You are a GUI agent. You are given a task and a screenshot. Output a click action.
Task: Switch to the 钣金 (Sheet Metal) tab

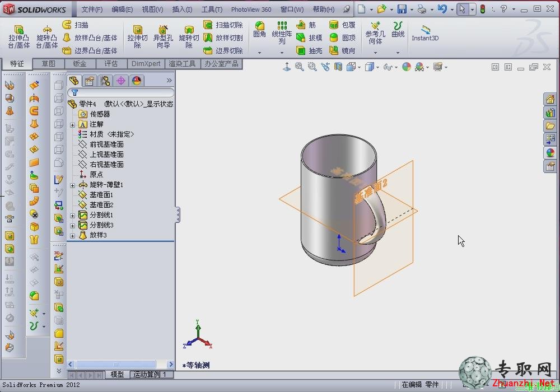pos(80,63)
